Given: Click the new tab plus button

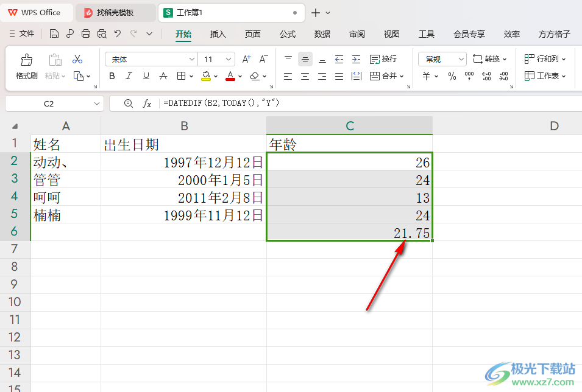Looking at the screenshot, I should pyautogui.click(x=316, y=13).
